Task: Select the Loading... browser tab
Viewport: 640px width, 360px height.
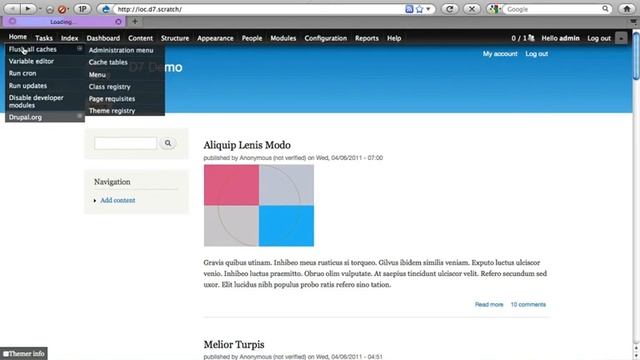Action: tap(65, 22)
